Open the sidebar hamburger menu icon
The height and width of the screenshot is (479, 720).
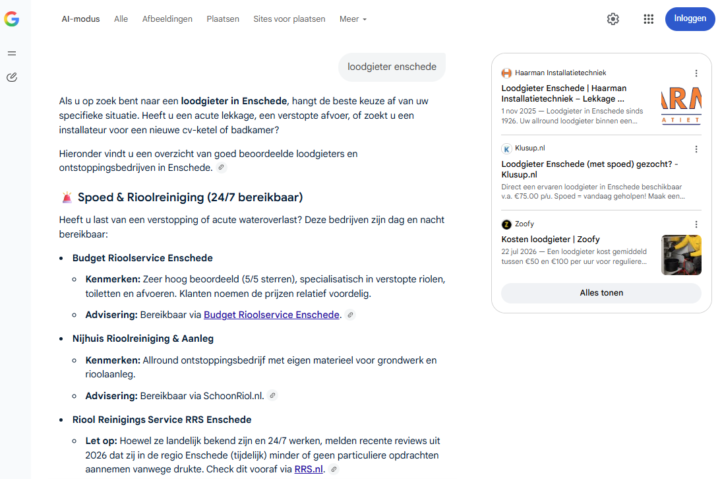[x=12, y=53]
